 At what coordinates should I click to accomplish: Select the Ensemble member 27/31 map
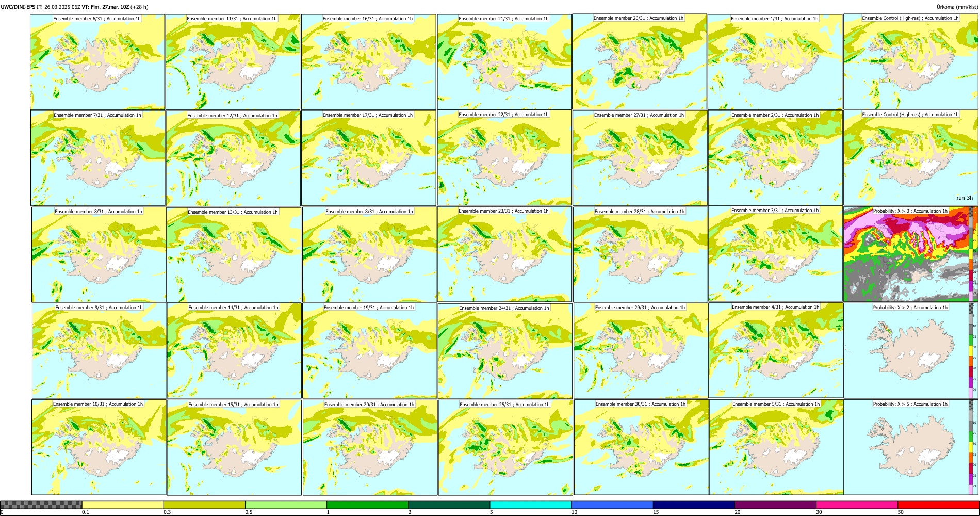640,158
